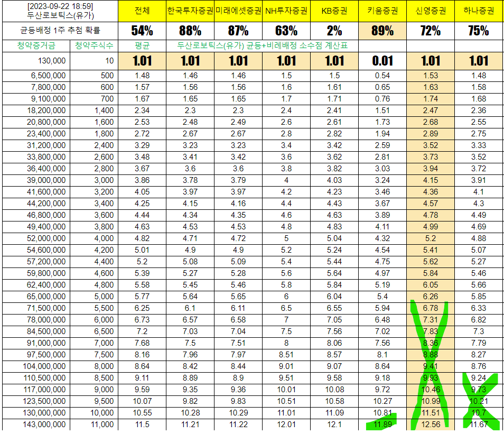Select the 10.08 cell in KB증권 column

[x=334, y=390]
